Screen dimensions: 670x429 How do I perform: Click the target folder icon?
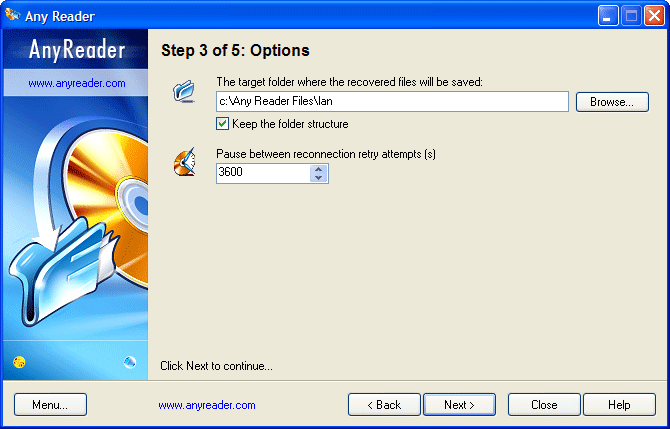pyautogui.click(x=185, y=94)
